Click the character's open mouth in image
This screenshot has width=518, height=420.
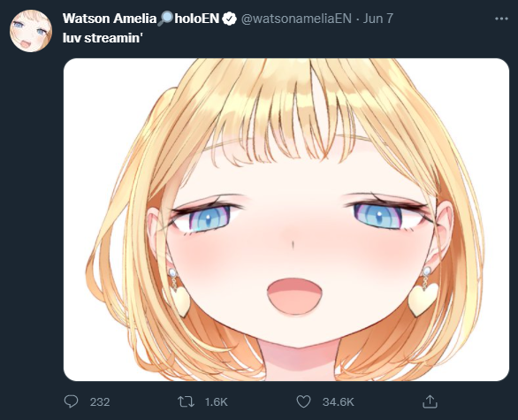coord(294,296)
